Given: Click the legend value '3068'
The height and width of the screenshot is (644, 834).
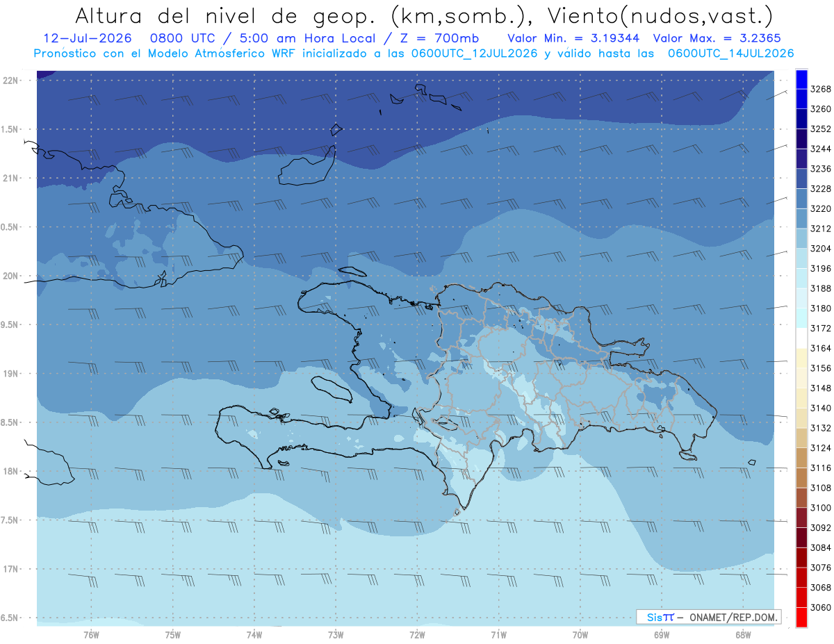Looking at the screenshot, I should (821, 588).
